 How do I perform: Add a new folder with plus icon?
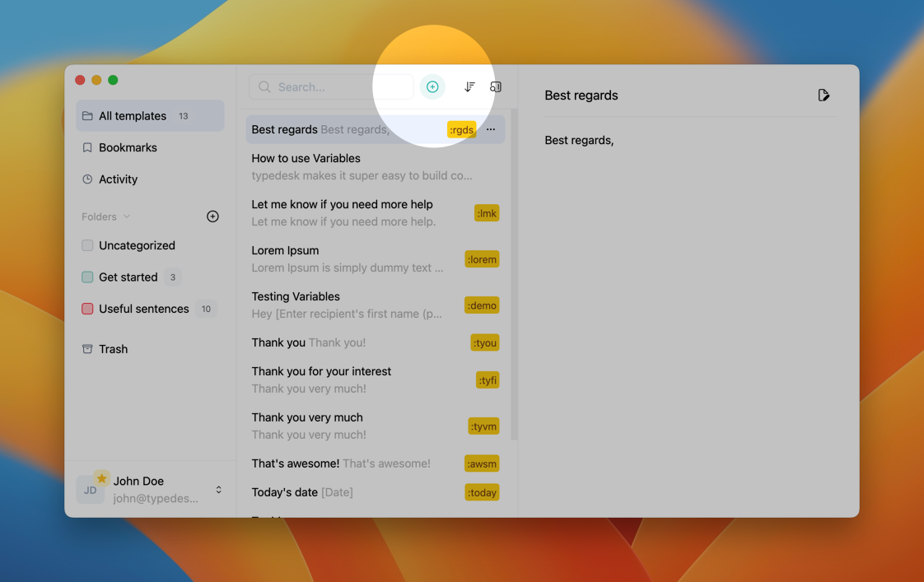coord(212,217)
